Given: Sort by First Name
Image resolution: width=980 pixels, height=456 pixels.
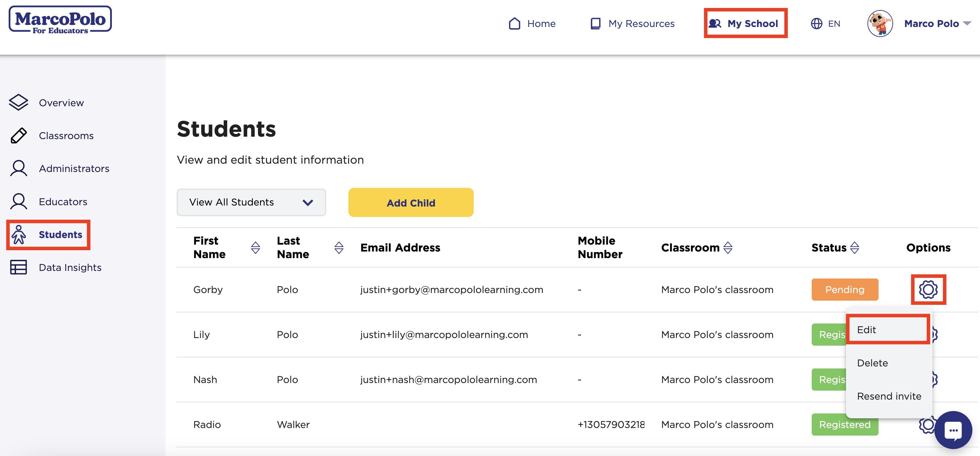Looking at the screenshot, I should (256, 247).
